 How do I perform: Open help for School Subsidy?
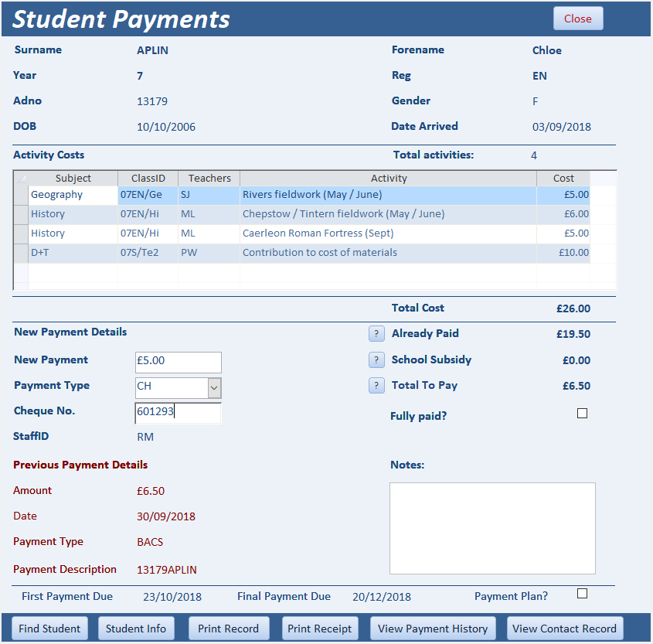(x=376, y=360)
